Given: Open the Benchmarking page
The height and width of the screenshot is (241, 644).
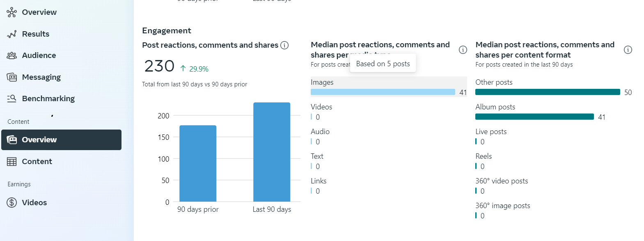Looking at the screenshot, I should [48, 99].
